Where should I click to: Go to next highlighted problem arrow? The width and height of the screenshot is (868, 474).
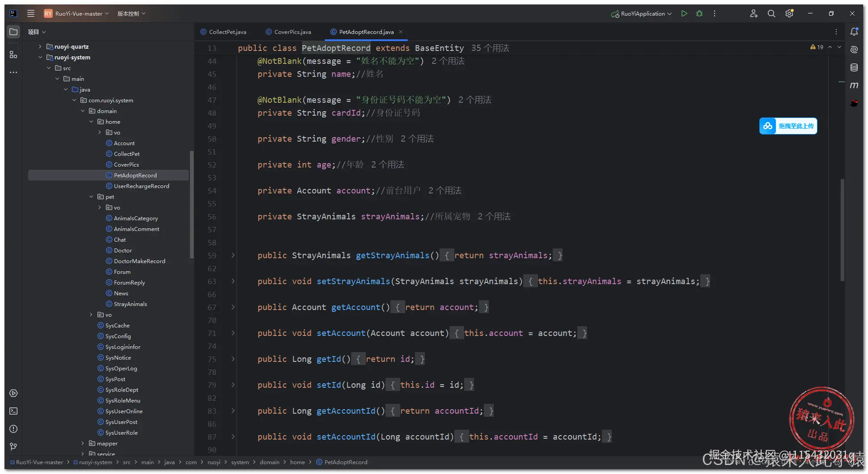click(839, 47)
